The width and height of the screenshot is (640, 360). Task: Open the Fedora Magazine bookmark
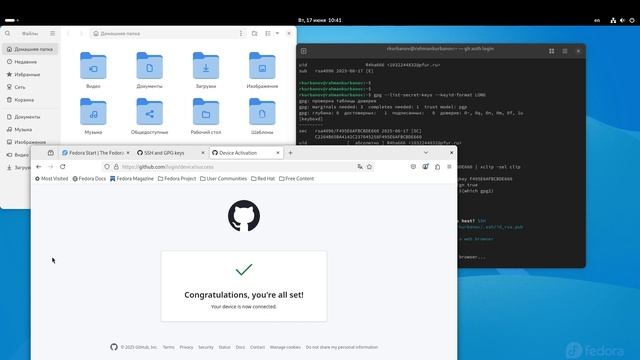132,178
